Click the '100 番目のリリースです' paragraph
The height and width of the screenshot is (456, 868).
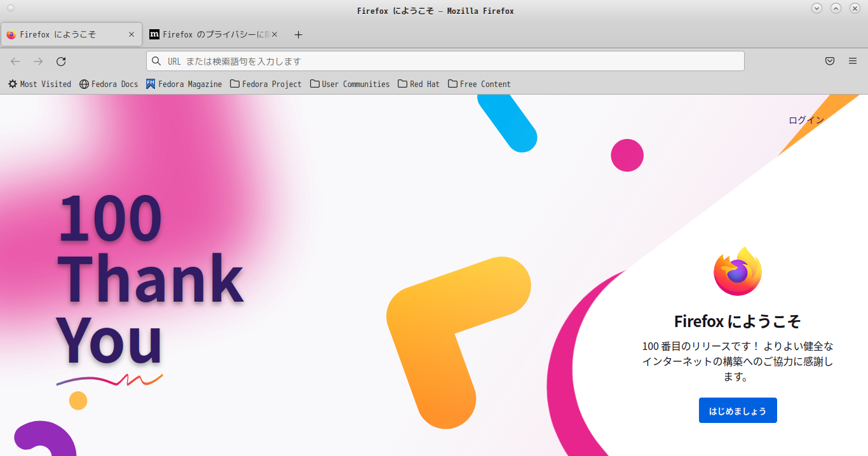click(738, 361)
